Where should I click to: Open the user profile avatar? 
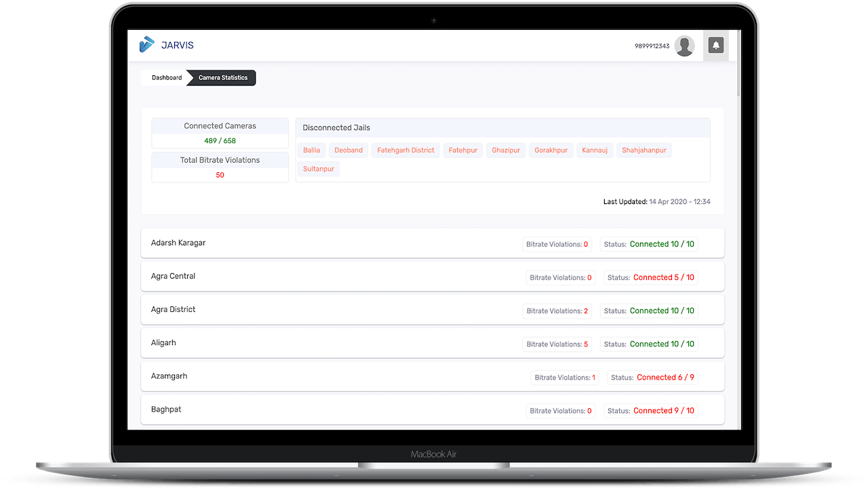pyautogui.click(x=684, y=46)
